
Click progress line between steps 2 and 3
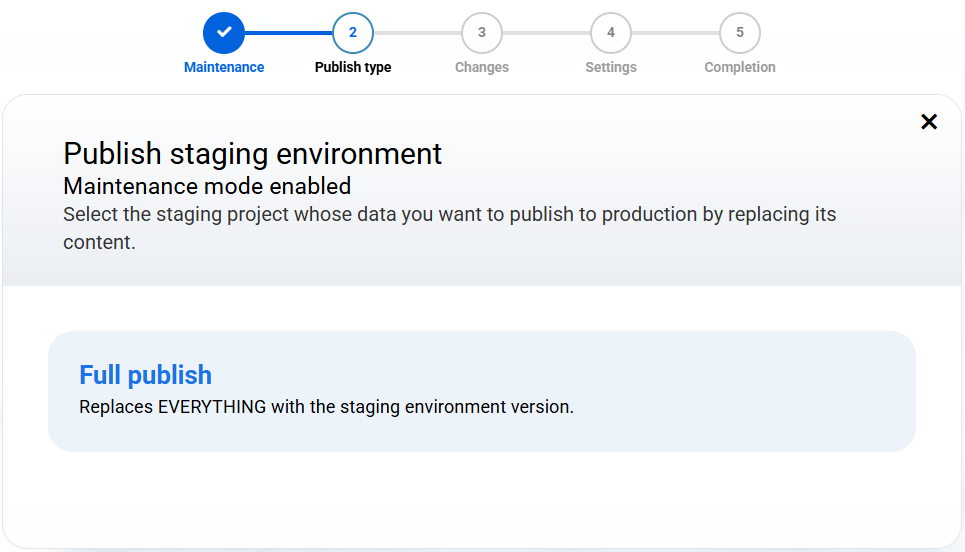[417, 33]
